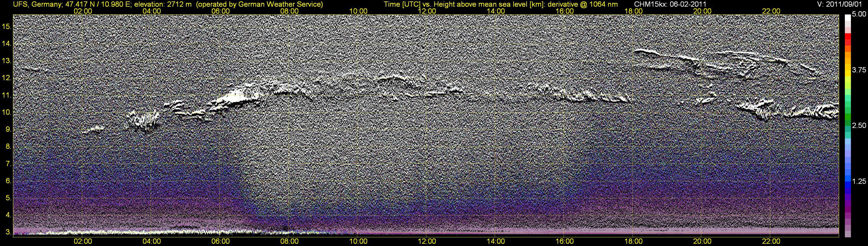Viewport: 868px width, 246px height.
Task: Click the "derivative @ 1064 nm" label
Action: tap(584, 4)
